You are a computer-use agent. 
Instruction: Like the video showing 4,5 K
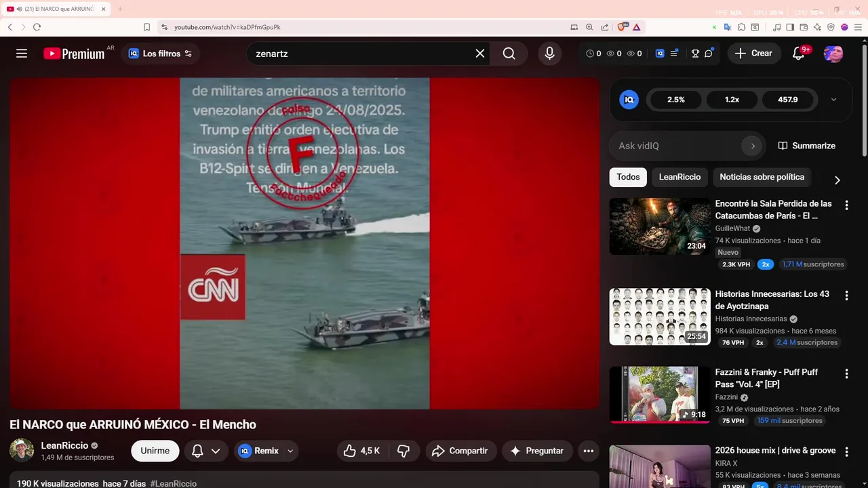[362, 451]
